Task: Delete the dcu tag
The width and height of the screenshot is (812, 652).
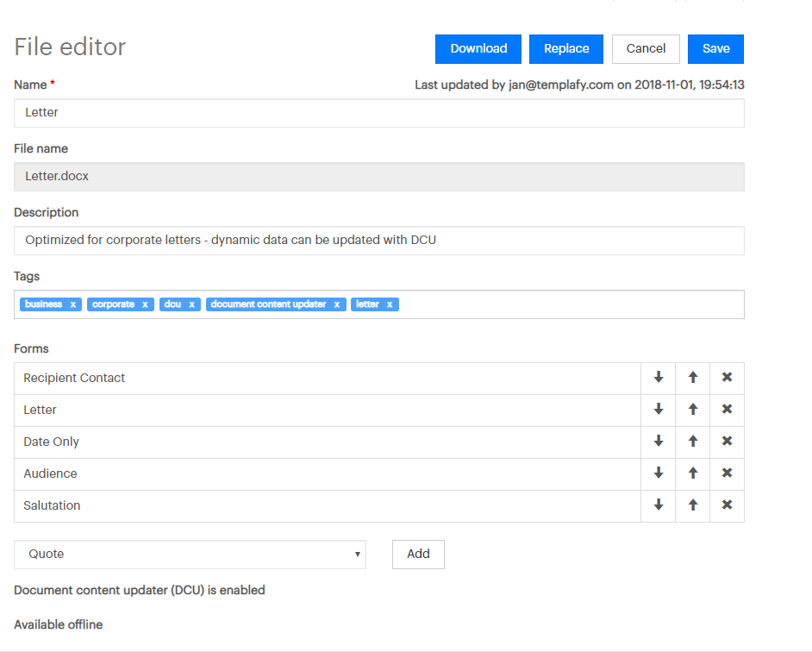Action: tap(191, 304)
